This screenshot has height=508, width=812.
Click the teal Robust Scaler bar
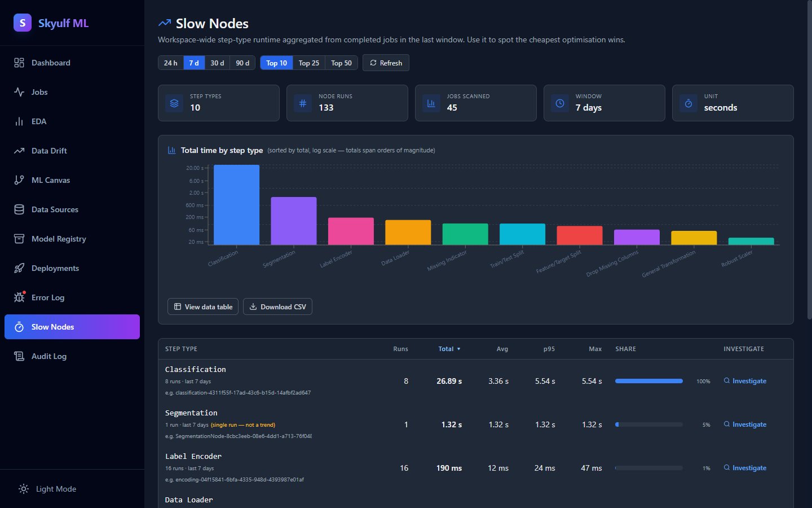point(751,242)
